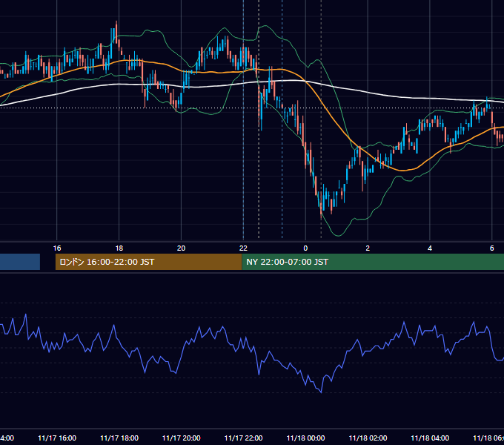Click the 18 hour label on price chart
504x445 pixels.
(x=119, y=248)
